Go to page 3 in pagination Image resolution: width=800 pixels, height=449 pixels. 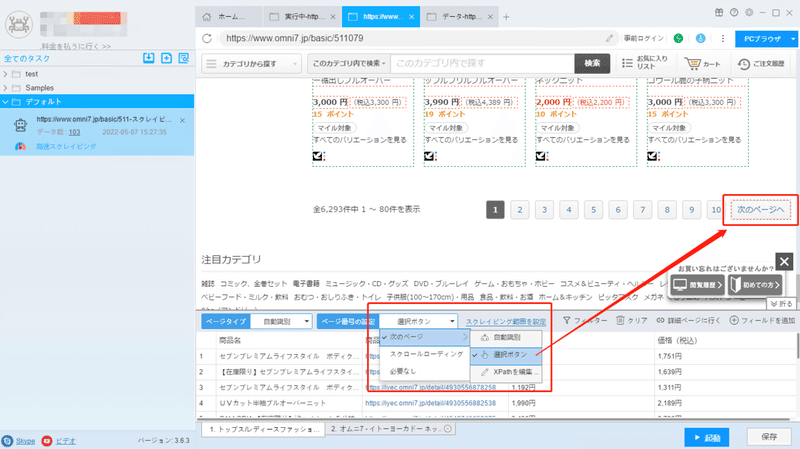pos(544,210)
